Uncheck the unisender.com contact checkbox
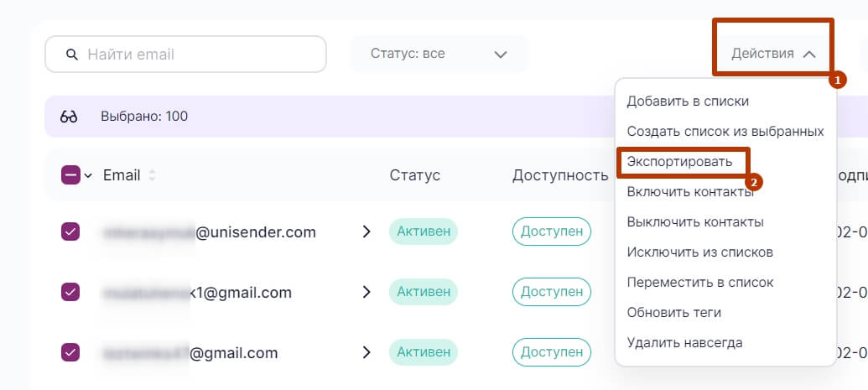The image size is (868, 390). coord(70,231)
